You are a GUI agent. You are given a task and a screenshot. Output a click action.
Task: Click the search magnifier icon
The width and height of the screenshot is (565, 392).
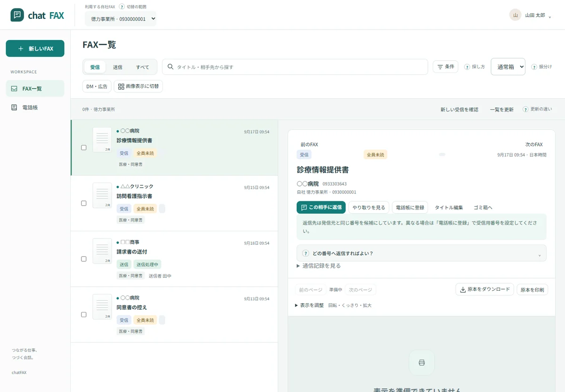click(170, 67)
